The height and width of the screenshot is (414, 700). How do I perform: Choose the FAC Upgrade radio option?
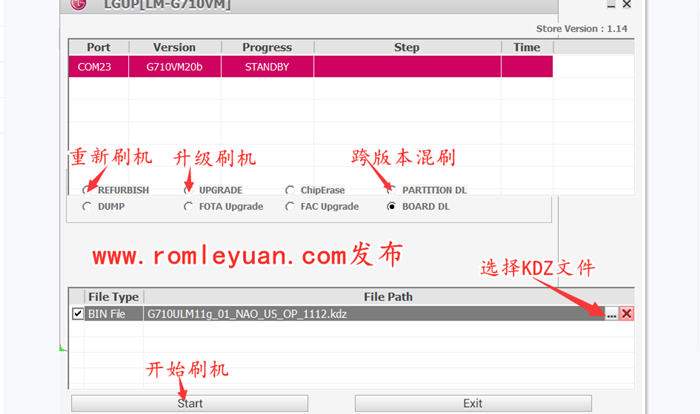coord(290,207)
